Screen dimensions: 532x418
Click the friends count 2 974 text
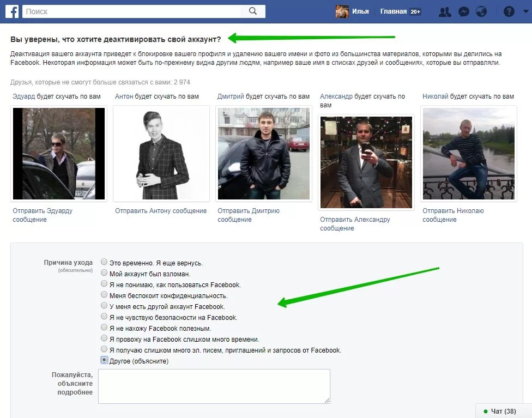[182, 82]
